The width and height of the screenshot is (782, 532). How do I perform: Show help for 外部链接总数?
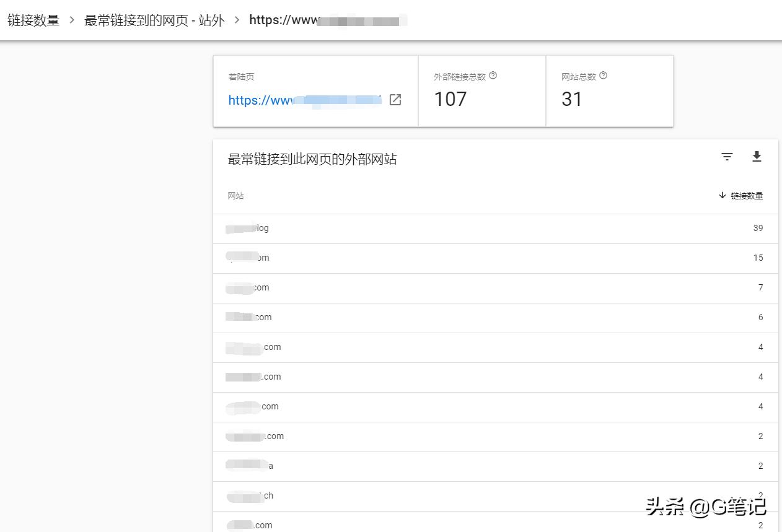(493, 76)
